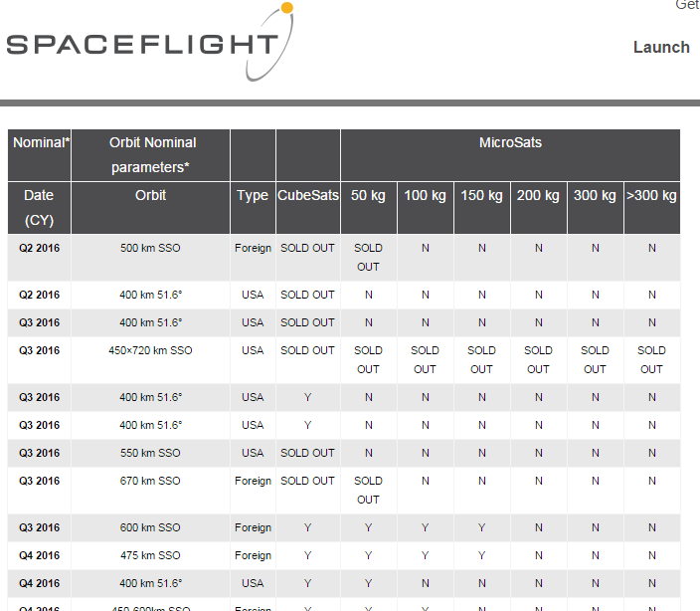This screenshot has width=700, height=611.
Task: Click SOLD OUT CubeSats in 500 km SSO row
Action: (307, 248)
